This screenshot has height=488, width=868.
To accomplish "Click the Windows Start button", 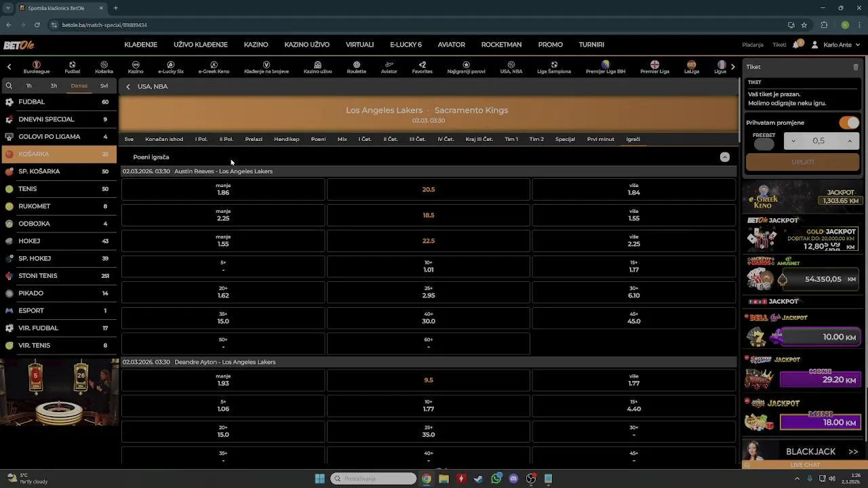I will point(319,479).
